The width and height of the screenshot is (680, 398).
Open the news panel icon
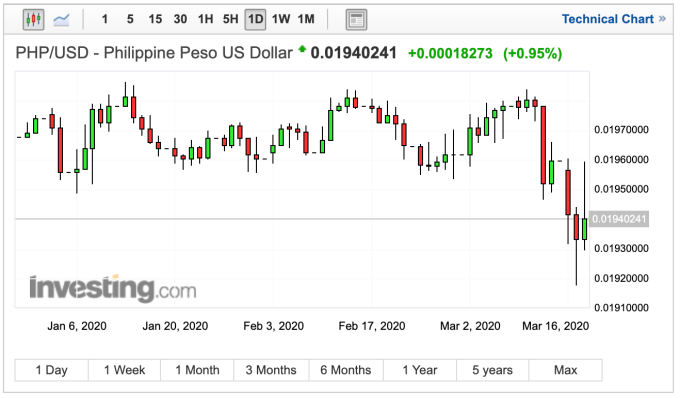(356, 20)
